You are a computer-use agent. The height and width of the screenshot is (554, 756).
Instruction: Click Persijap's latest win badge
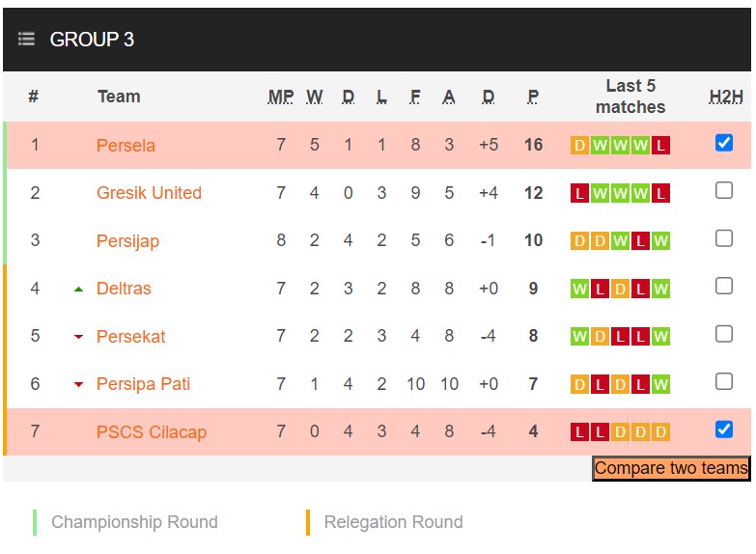[660, 241]
